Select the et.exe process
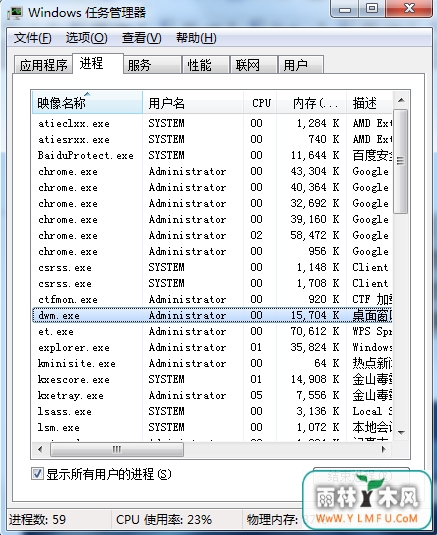 pyautogui.click(x=212, y=331)
